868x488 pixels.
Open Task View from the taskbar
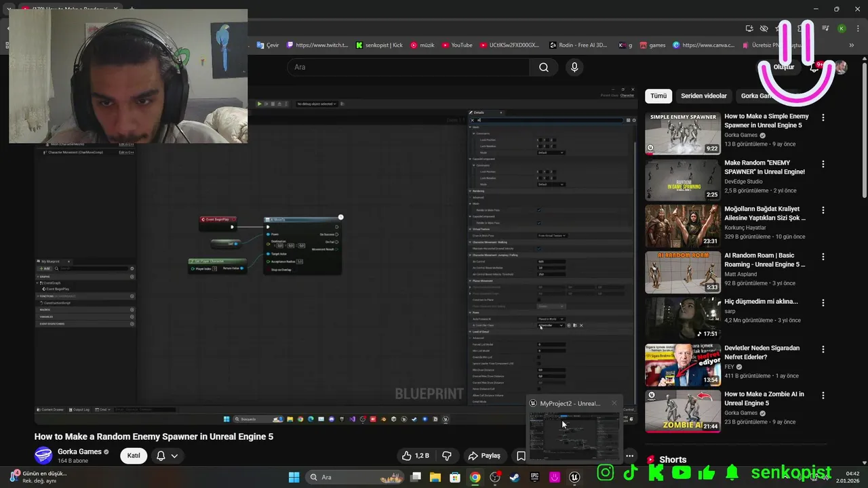[416, 477]
